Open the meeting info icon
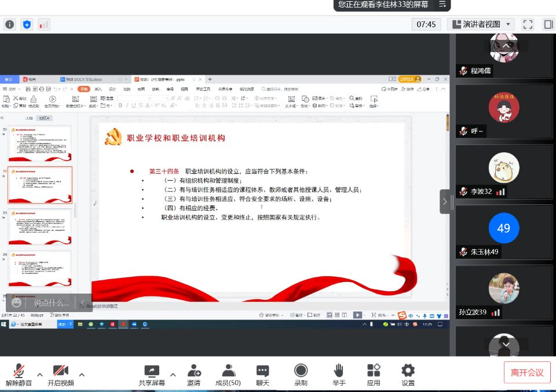Viewport: 556px width, 392px height. (x=9, y=24)
